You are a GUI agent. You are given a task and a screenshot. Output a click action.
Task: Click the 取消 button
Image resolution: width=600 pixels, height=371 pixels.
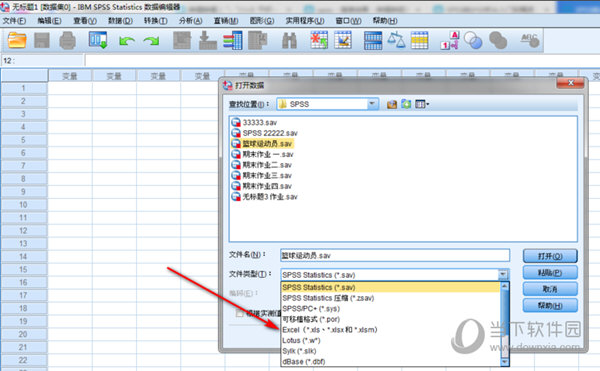pos(550,289)
